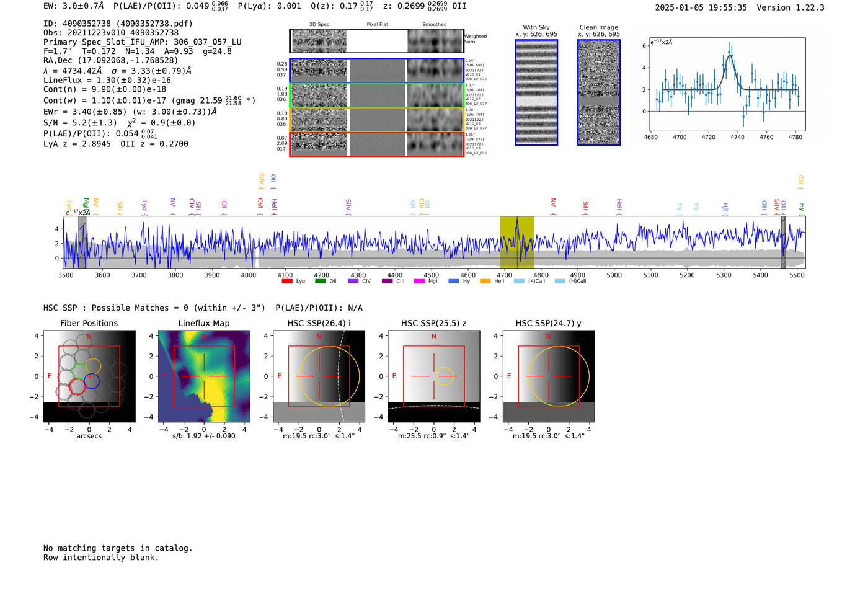Select the green-bordered 2D spectrum fiber row
Image resolution: width=868 pixels, height=591 pixels.
coord(376,96)
